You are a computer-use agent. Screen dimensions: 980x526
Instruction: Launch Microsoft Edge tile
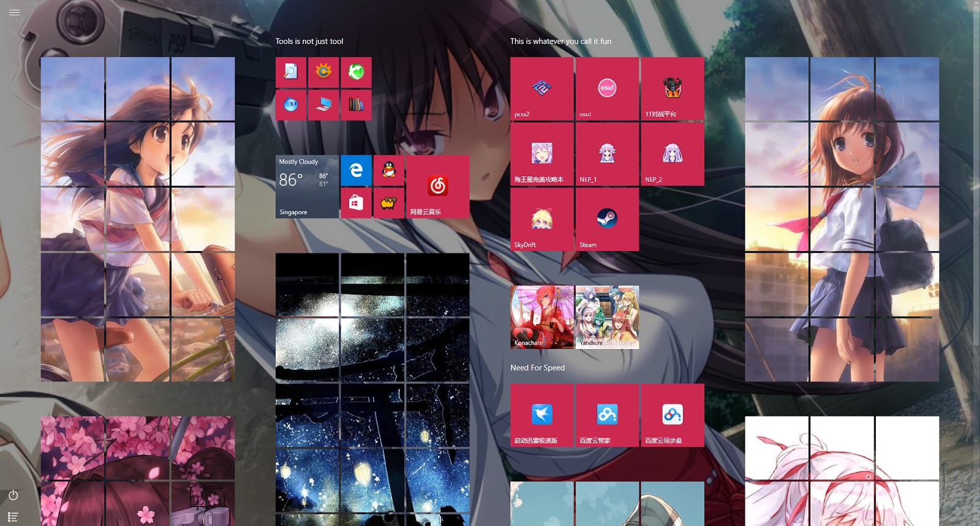[356, 170]
